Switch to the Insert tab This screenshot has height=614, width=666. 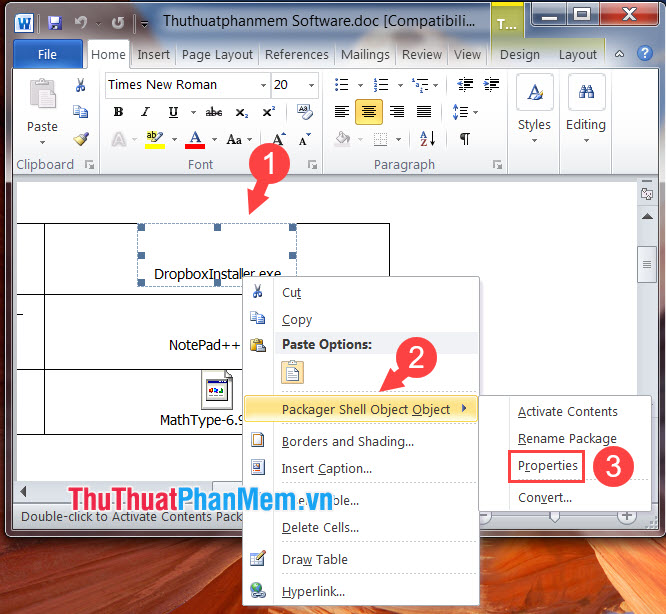[x=153, y=54]
